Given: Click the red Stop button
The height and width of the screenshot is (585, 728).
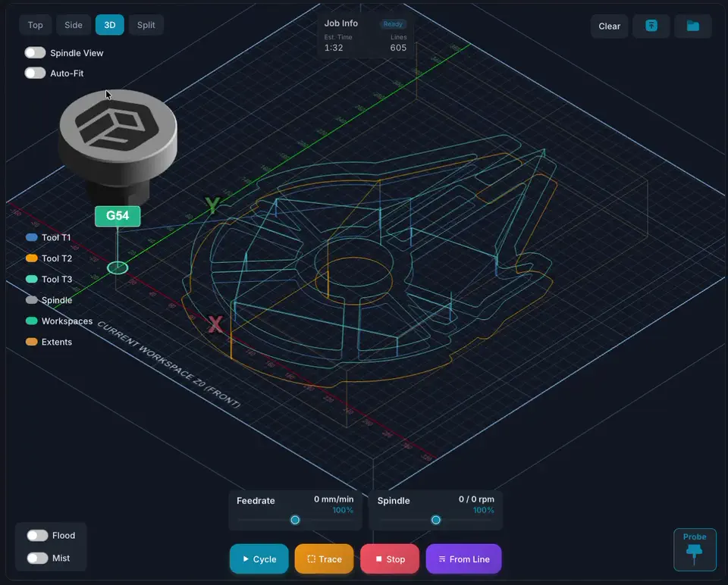Looking at the screenshot, I should [390, 559].
